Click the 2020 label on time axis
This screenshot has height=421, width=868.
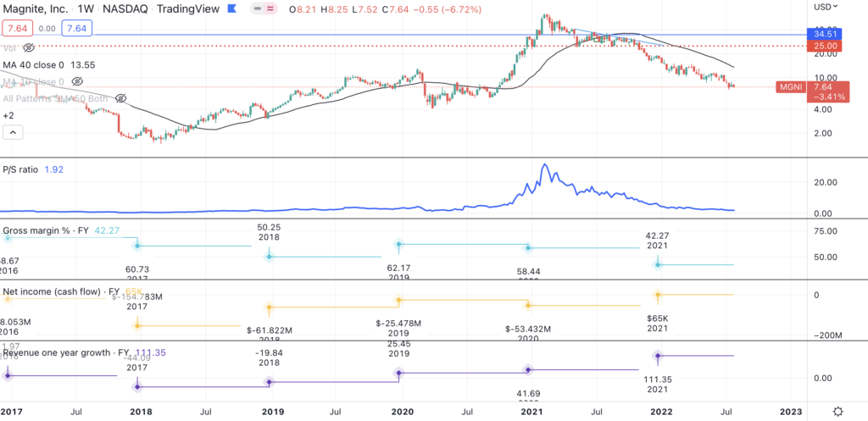point(403,412)
